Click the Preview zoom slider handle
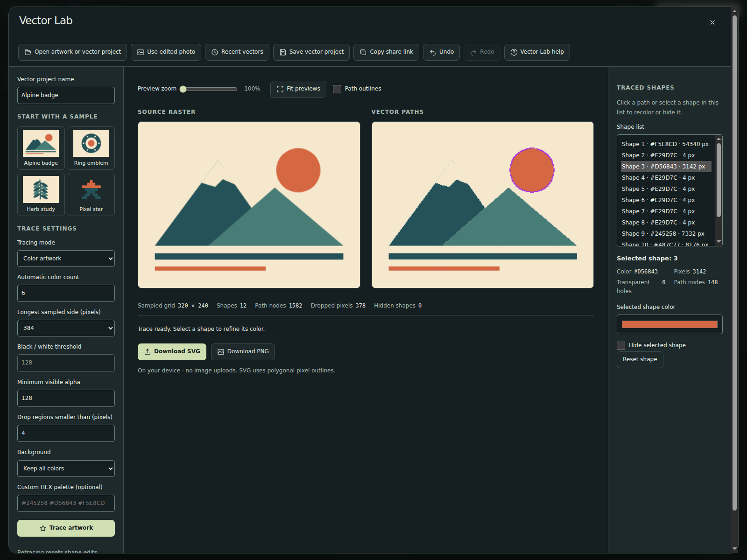Image resolution: width=747 pixels, height=560 pixels. click(183, 89)
